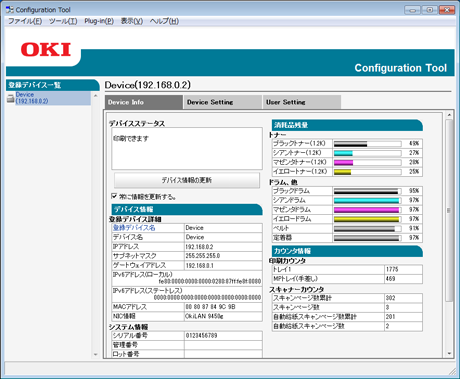460x379 pixels.
Task: Open the ファイル(F) menu
Action: tap(25, 21)
